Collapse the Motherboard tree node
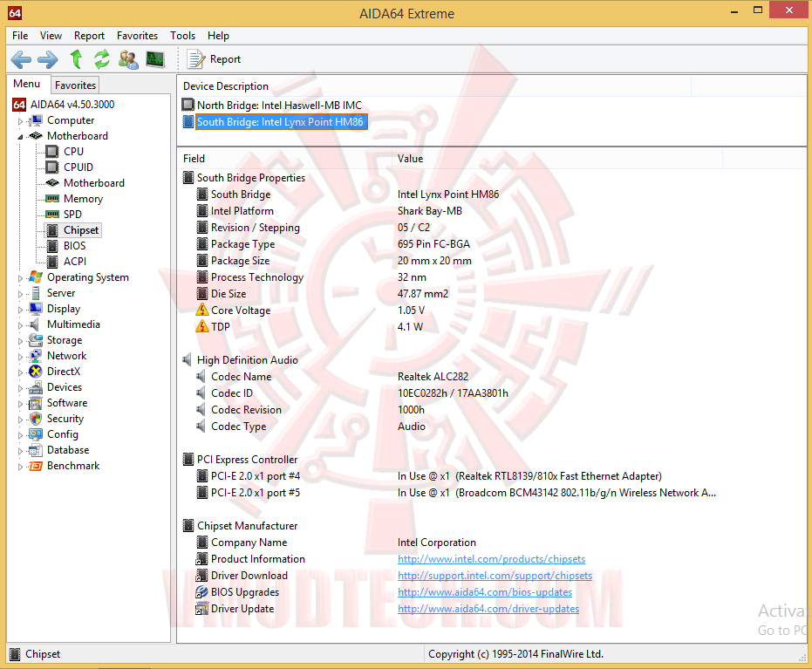This screenshot has width=812, height=669. (x=20, y=137)
